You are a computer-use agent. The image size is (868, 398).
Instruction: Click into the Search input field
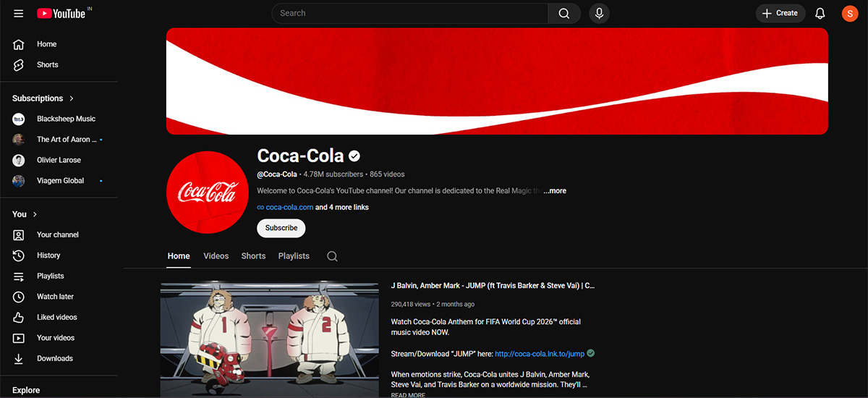pyautogui.click(x=410, y=13)
